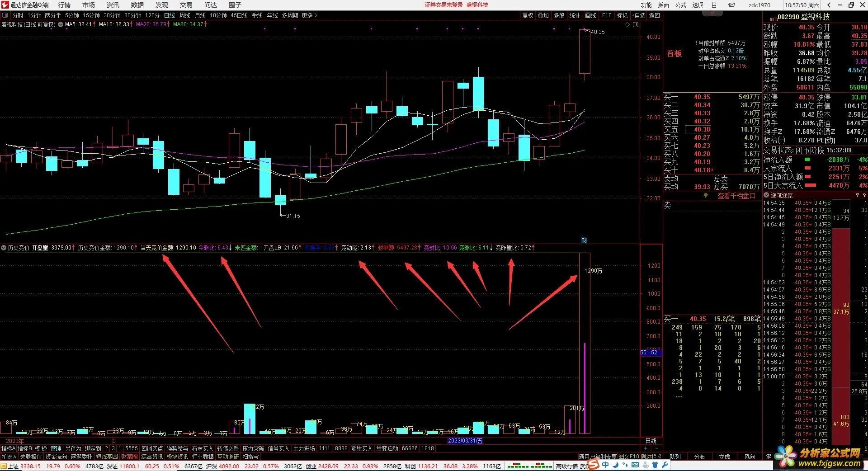
Task: Switch to 财富圈 bottom tab
Action: 129,457
